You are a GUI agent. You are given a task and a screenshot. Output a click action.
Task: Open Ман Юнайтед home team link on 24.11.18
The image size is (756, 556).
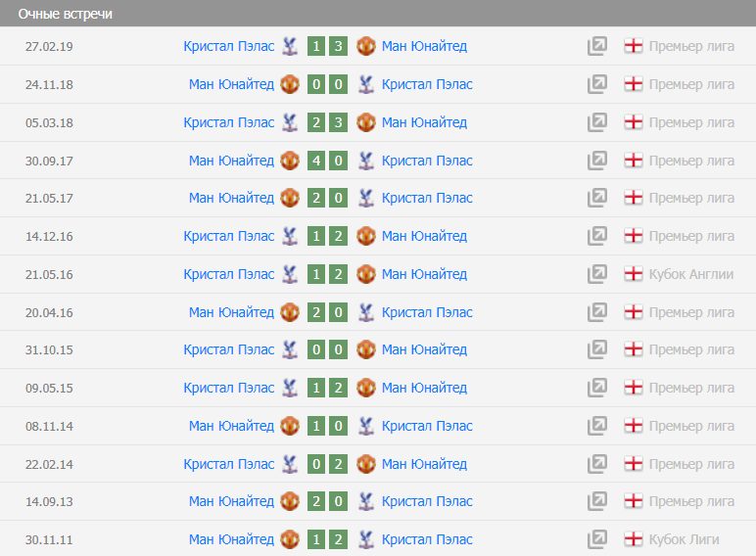click(231, 84)
